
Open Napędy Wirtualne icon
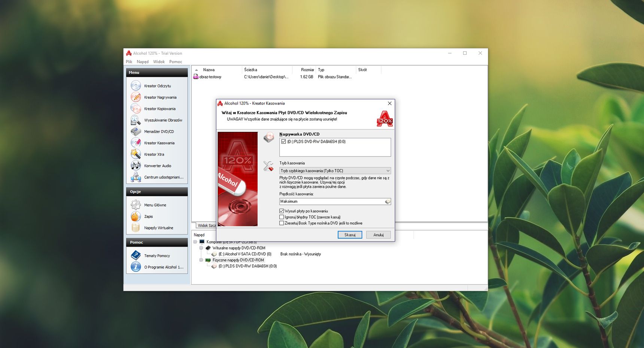pos(136,228)
